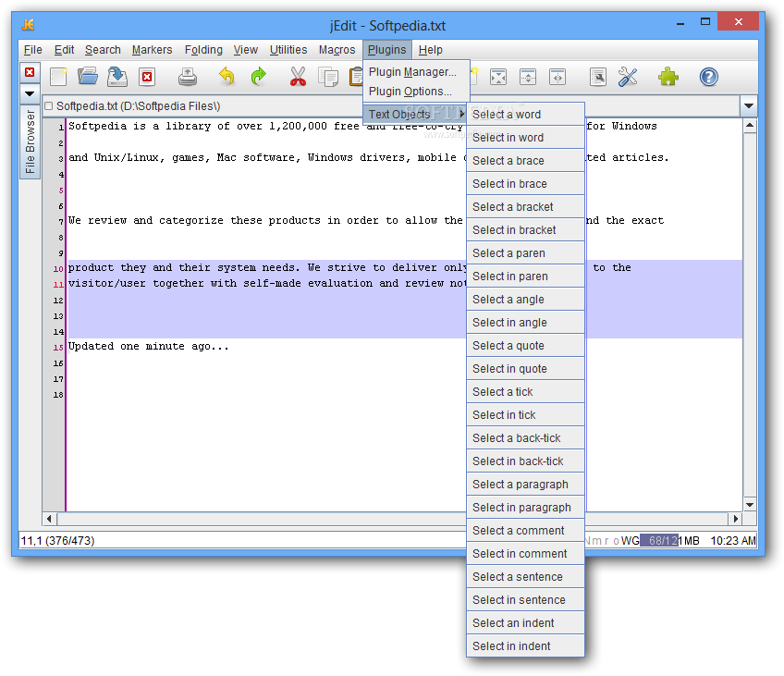Open the Folding menu
The height and width of the screenshot is (676, 784).
(x=203, y=50)
